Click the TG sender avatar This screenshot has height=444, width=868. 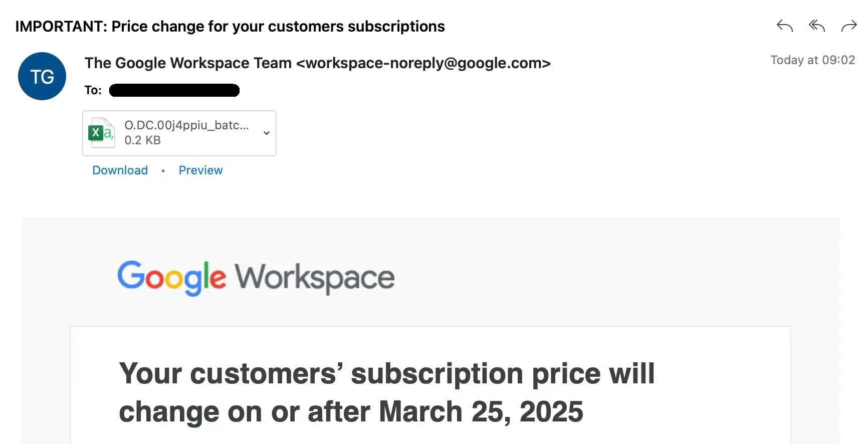click(x=42, y=76)
